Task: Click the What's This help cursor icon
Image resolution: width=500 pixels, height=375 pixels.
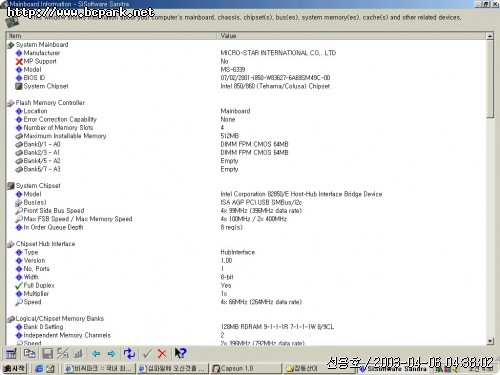Action: [180, 353]
